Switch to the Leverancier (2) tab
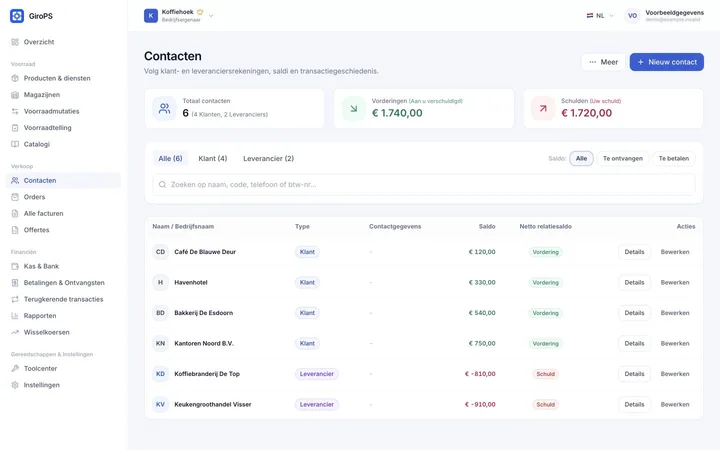720x450 pixels. pos(269,159)
